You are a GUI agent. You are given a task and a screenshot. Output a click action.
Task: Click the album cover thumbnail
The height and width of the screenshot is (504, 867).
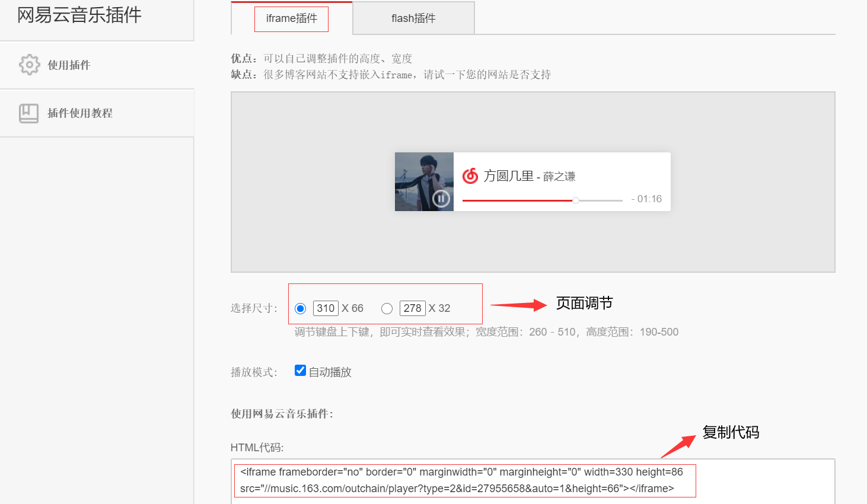tap(424, 181)
